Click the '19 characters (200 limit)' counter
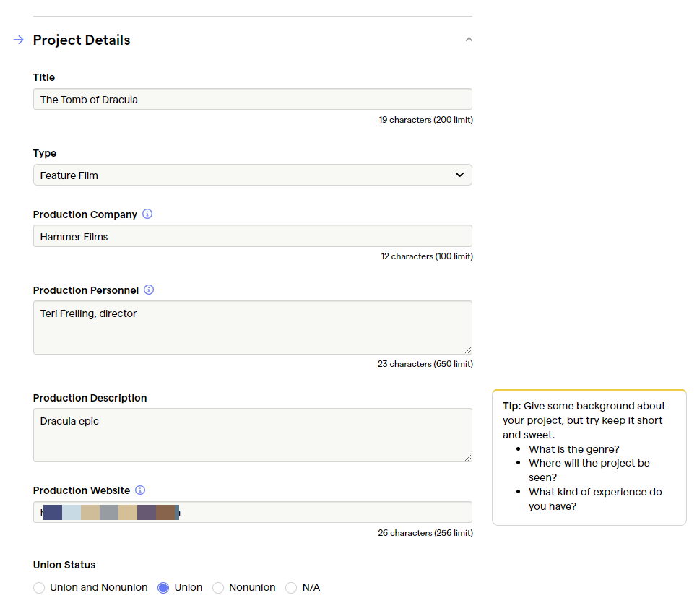697x616 pixels. click(x=426, y=120)
